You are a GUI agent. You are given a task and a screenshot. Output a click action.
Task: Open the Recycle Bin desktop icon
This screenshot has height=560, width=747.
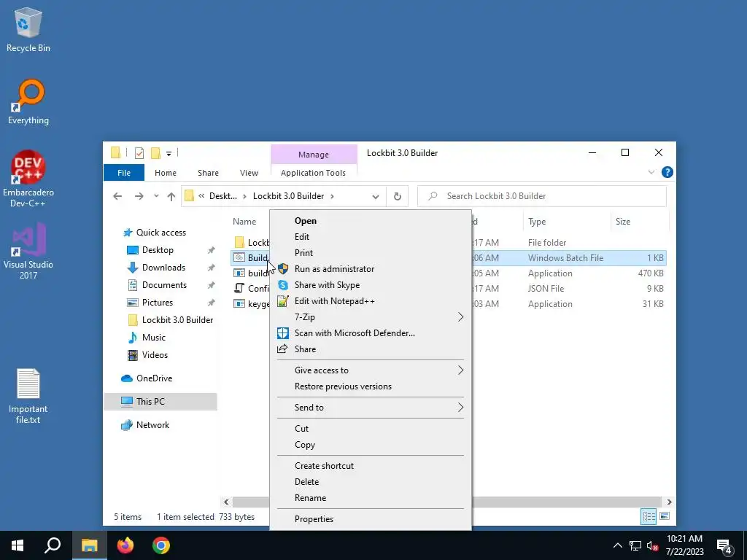[28, 29]
